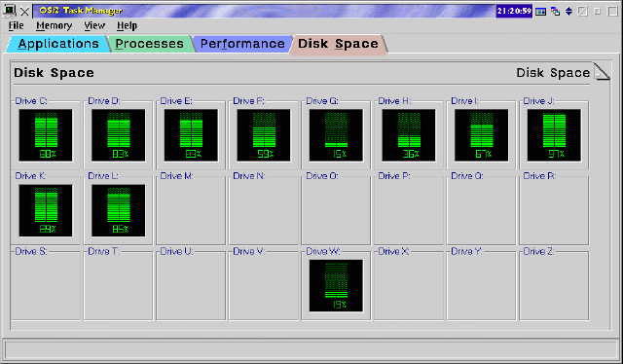
Task: Open the Memory menu
Action: (55, 26)
